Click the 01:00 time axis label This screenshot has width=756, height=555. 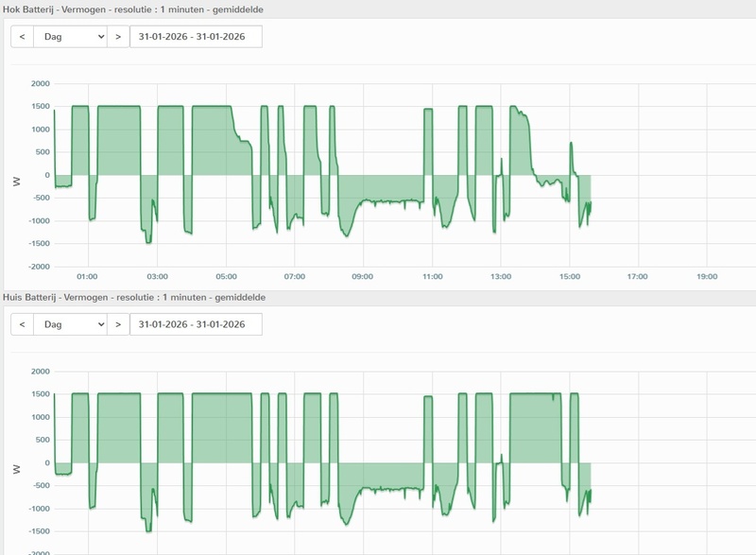[88, 277]
